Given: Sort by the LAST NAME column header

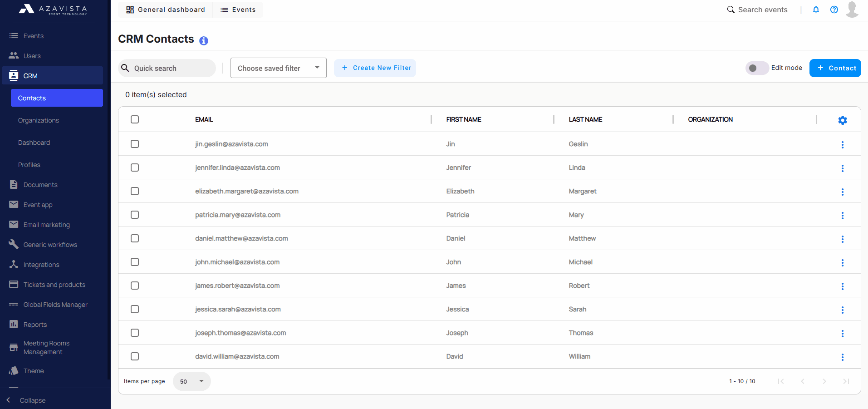Looking at the screenshot, I should pos(585,119).
